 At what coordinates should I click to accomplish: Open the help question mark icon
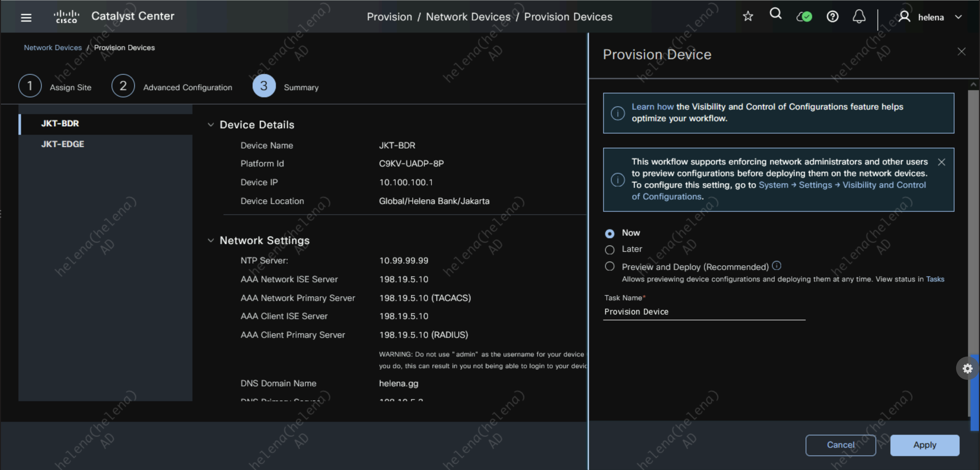coord(832,17)
